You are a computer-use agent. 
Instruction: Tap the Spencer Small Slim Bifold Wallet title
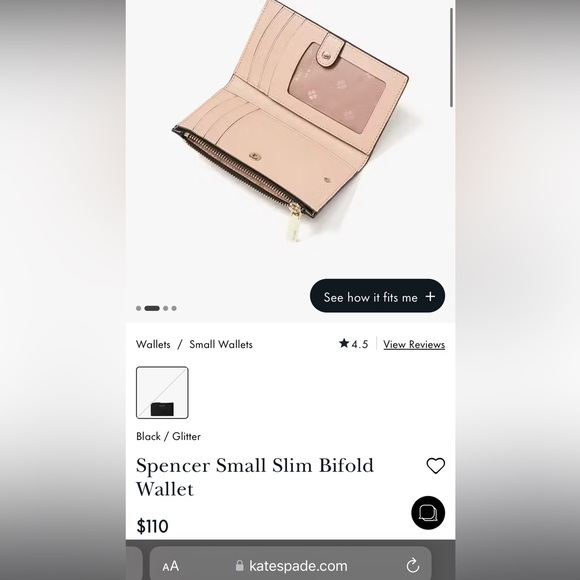255,477
